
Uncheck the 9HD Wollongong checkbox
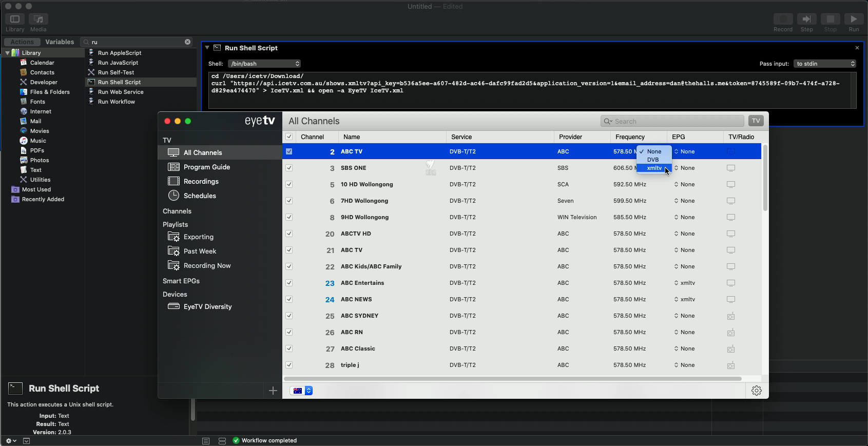point(289,217)
